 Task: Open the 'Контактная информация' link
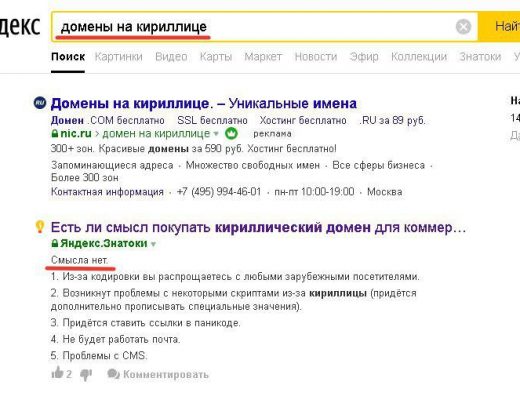coord(107,192)
